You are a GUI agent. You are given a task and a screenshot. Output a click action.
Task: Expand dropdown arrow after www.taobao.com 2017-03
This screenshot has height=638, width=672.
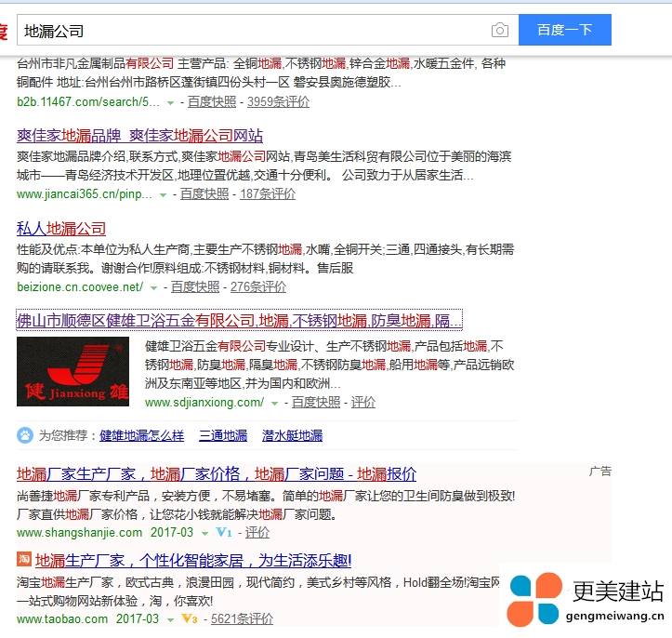click(x=171, y=620)
